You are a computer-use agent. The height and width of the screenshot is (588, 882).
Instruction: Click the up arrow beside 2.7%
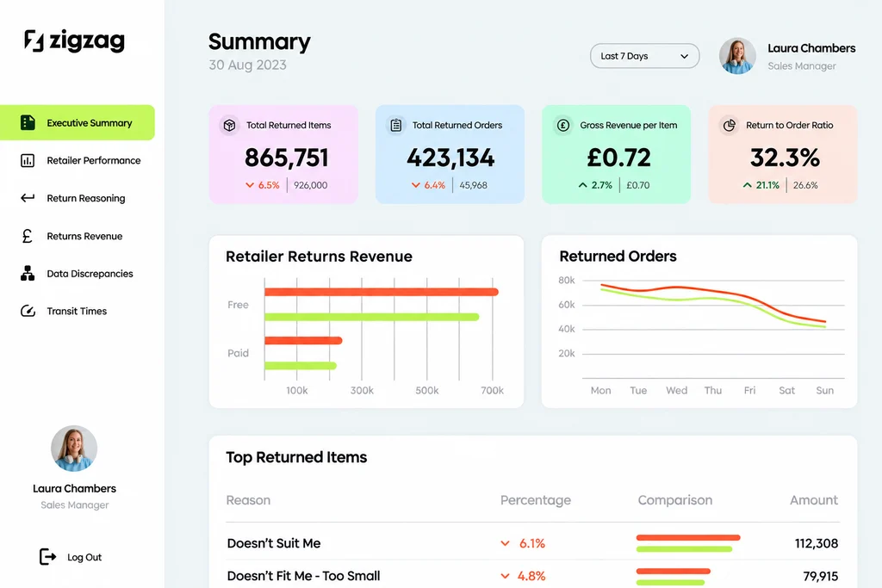pyautogui.click(x=583, y=185)
